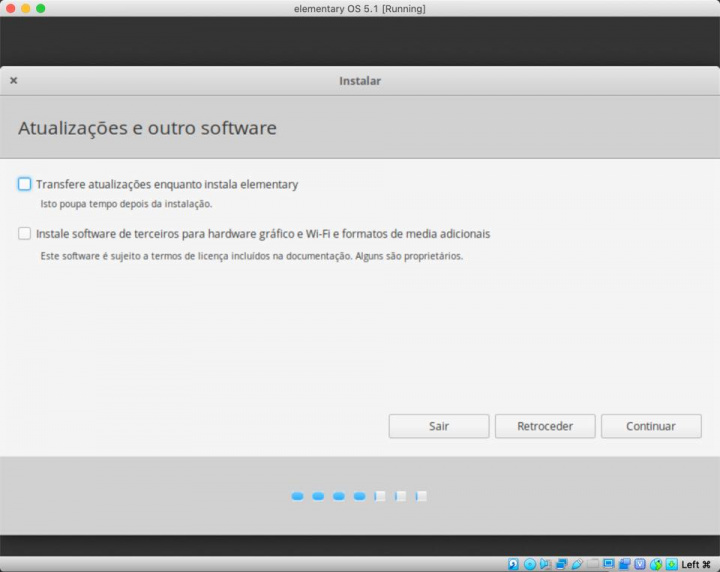The image size is (720, 572).
Task: Click the recording status icon
Action: (624, 564)
